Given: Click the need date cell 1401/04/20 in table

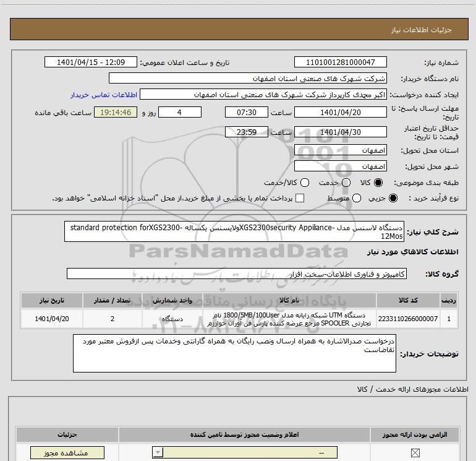Looking at the screenshot, I should [51, 319].
